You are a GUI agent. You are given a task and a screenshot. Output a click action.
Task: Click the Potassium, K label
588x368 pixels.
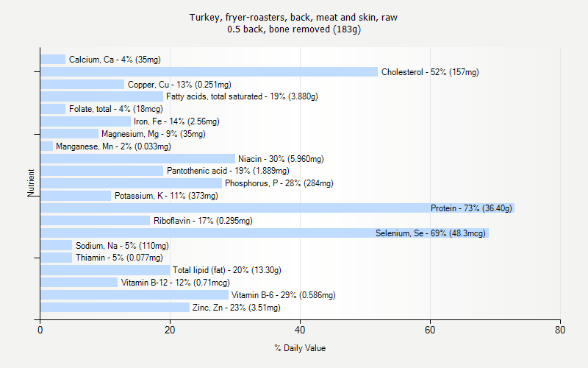point(166,196)
